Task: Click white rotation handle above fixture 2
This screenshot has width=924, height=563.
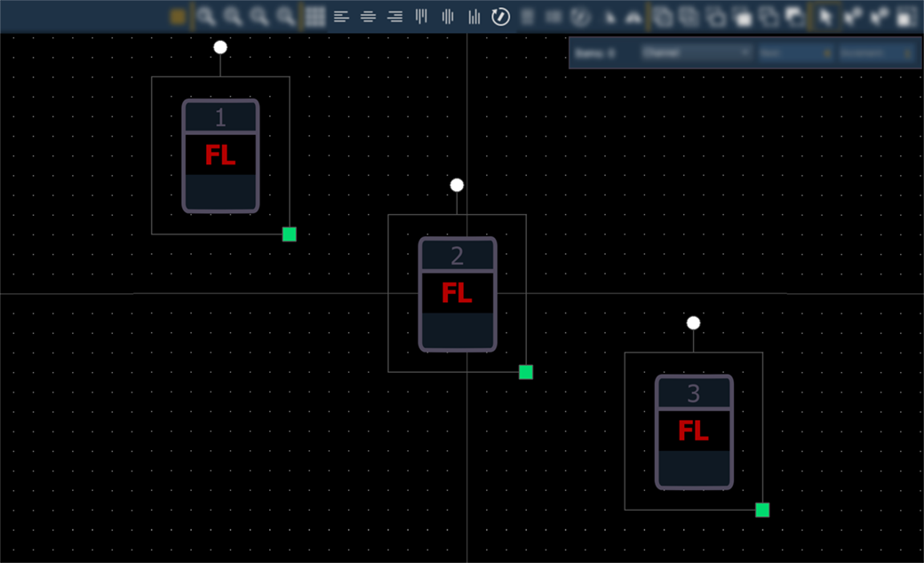Action: tap(457, 186)
